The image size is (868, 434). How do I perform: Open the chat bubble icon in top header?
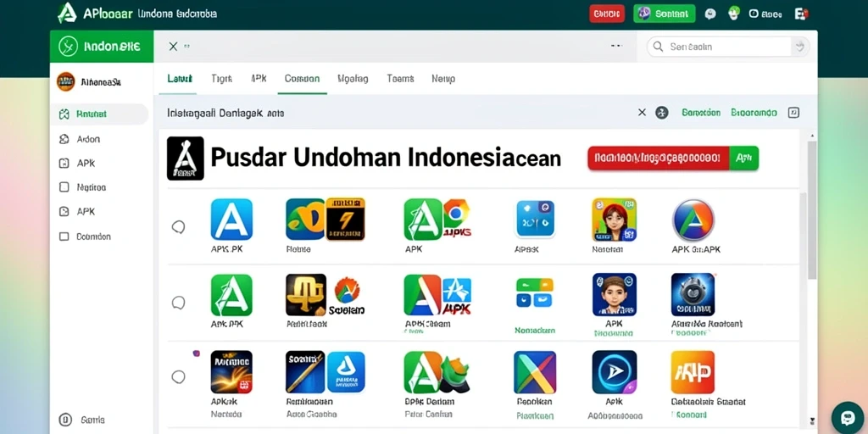coord(710,14)
